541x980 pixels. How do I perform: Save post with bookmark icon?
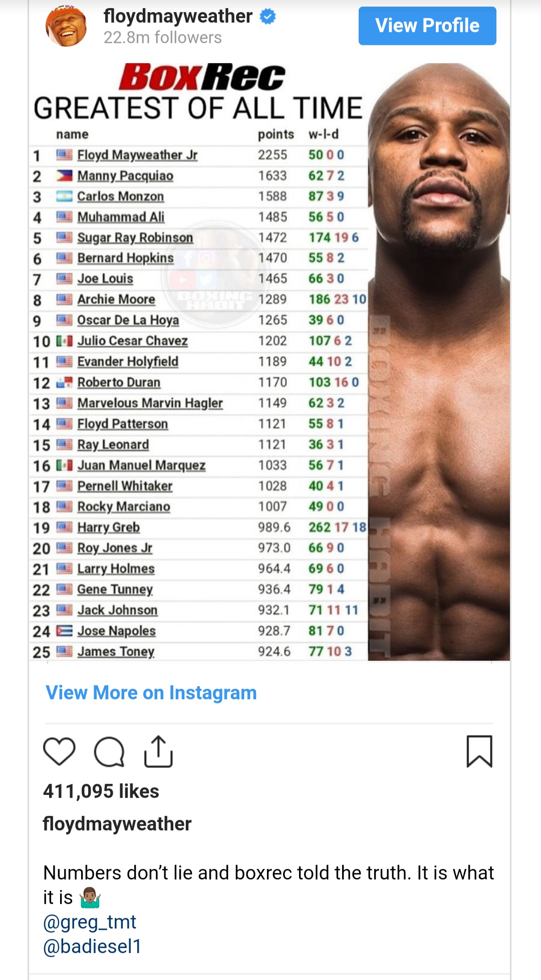[x=479, y=751]
